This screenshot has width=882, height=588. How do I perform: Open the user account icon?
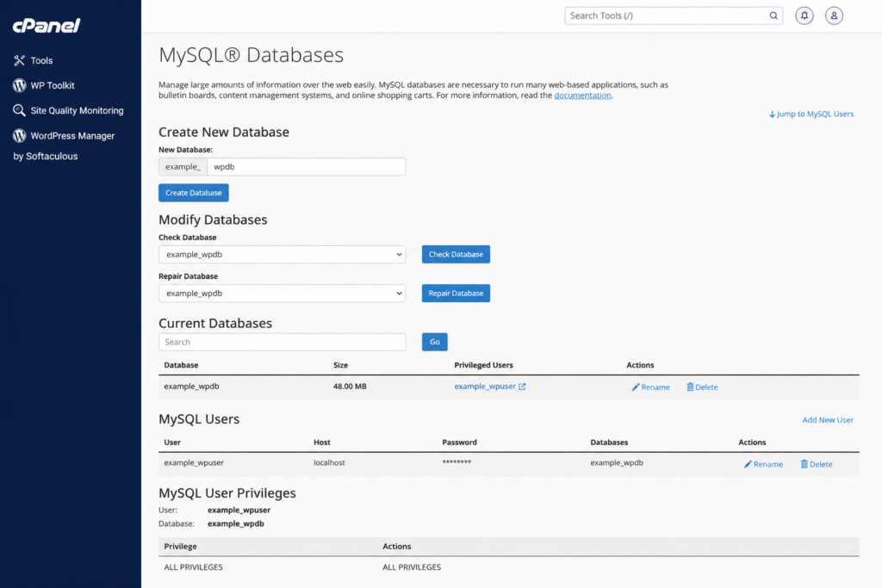coord(834,15)
